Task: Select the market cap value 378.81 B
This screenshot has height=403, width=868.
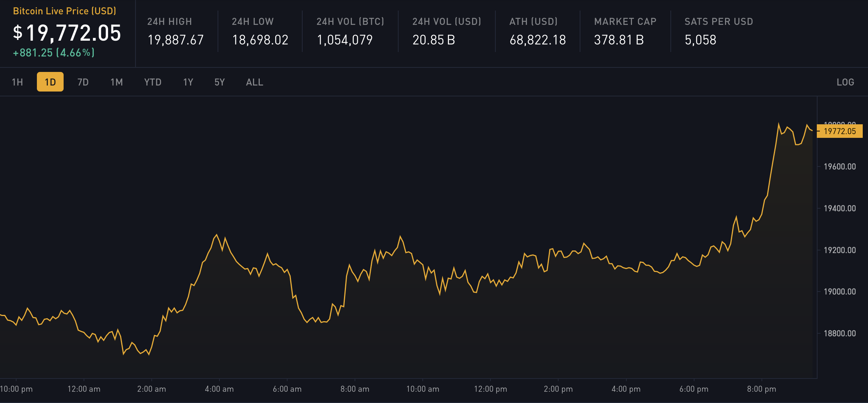Action: click(619, 40)
